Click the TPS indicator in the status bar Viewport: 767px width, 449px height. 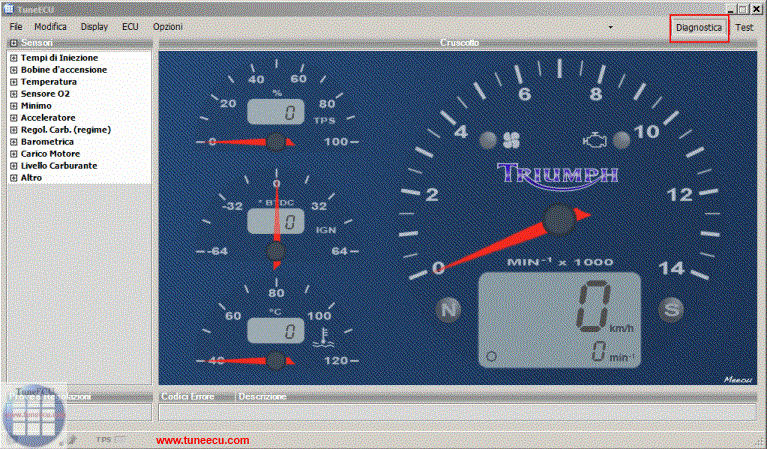111,440
